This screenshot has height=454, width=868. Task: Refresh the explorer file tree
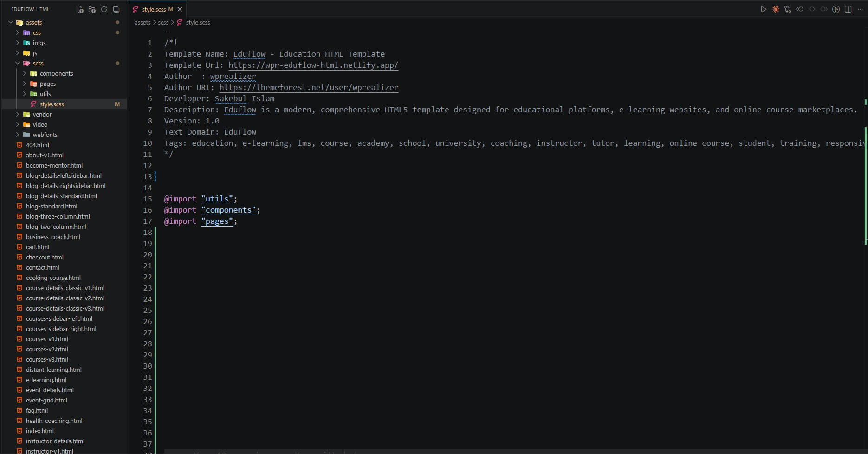104,9
